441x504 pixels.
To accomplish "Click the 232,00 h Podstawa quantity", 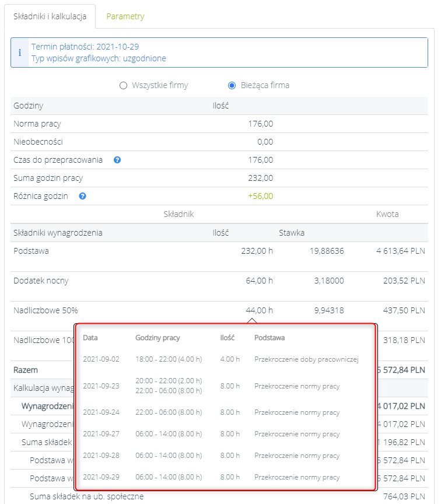I will coord(257,251).
